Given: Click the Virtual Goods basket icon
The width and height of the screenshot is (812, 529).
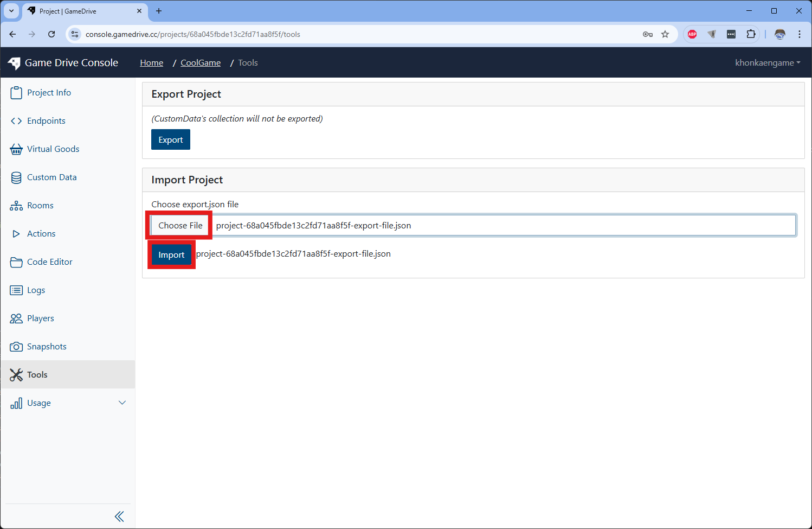Looking at the screenshot, I should pyautogui.click(x=16, y=149).
